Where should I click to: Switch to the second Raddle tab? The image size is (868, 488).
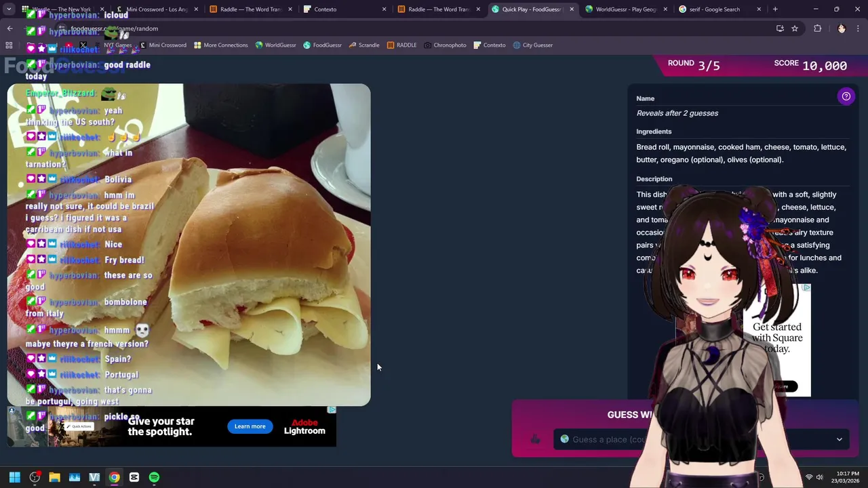(438, 9)
